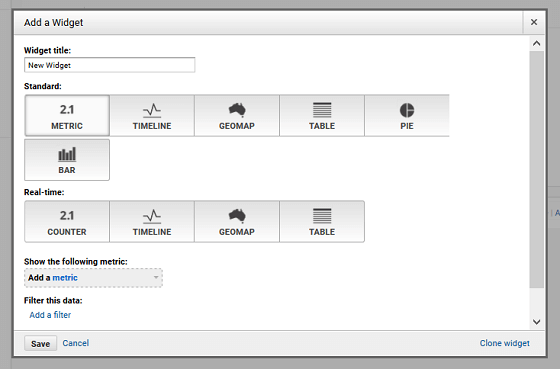The height and width of the screenshot is (369, 560).
Task: Open the Add a metric dropdown
Action: click(x=93, y=278)
